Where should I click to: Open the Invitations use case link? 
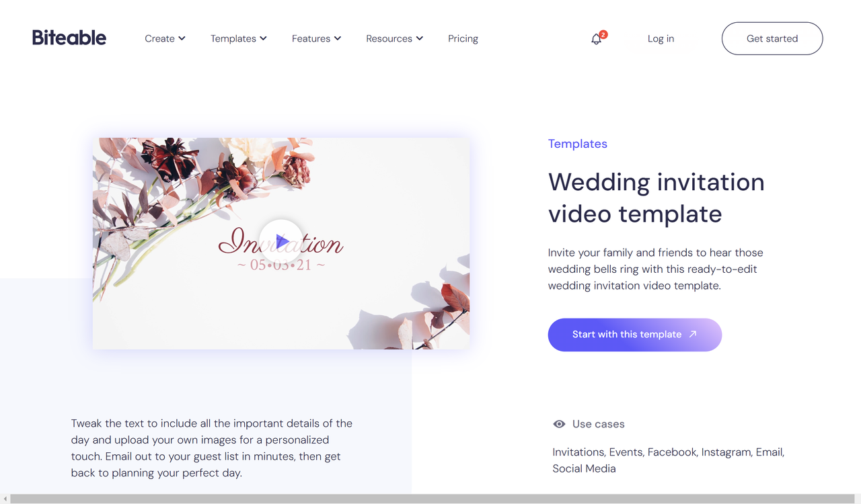pyautogui.click(x=578, y=452)
